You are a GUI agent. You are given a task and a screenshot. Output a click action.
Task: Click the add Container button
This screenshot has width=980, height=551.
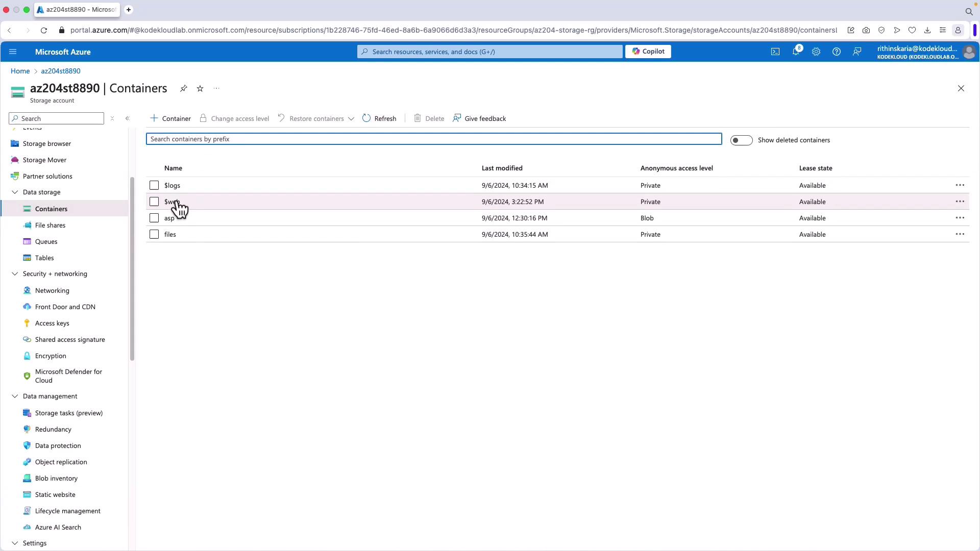[x=170, y=118]
